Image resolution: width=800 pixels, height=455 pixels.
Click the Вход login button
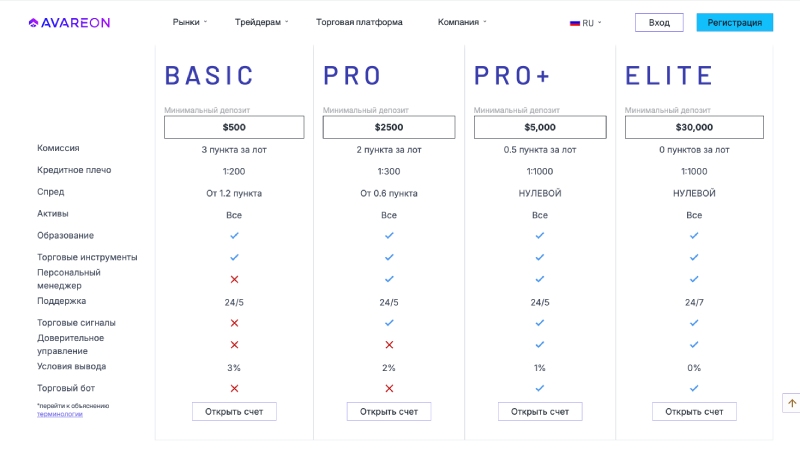click(x=659, y=22)
